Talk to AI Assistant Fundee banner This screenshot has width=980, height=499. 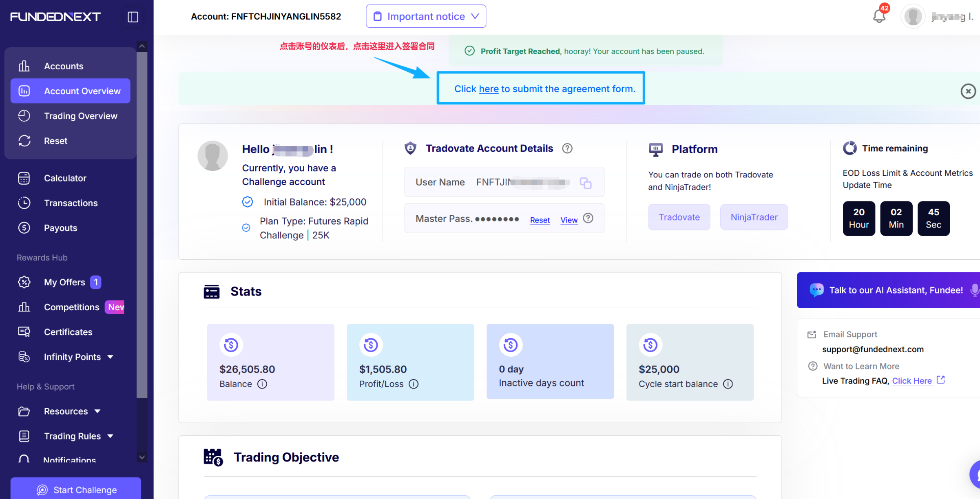tap(888, 290)
